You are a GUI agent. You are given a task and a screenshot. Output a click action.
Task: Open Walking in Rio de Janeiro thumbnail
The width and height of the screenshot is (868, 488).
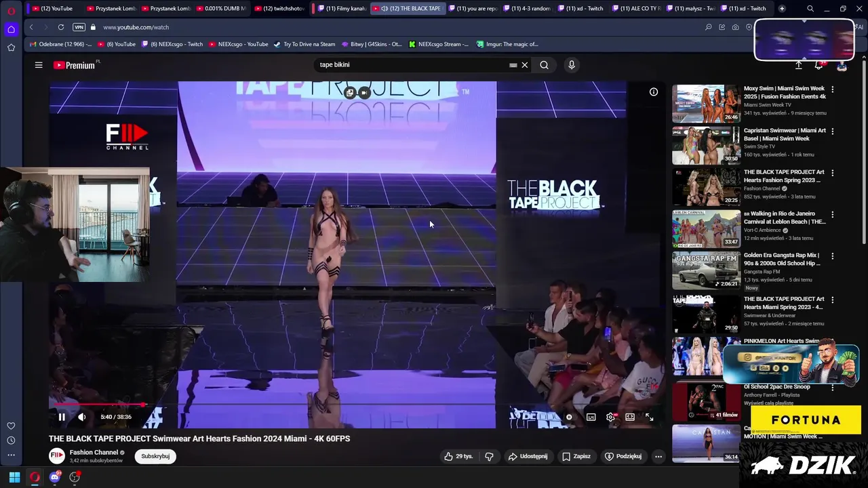click(x=706, y=228)
